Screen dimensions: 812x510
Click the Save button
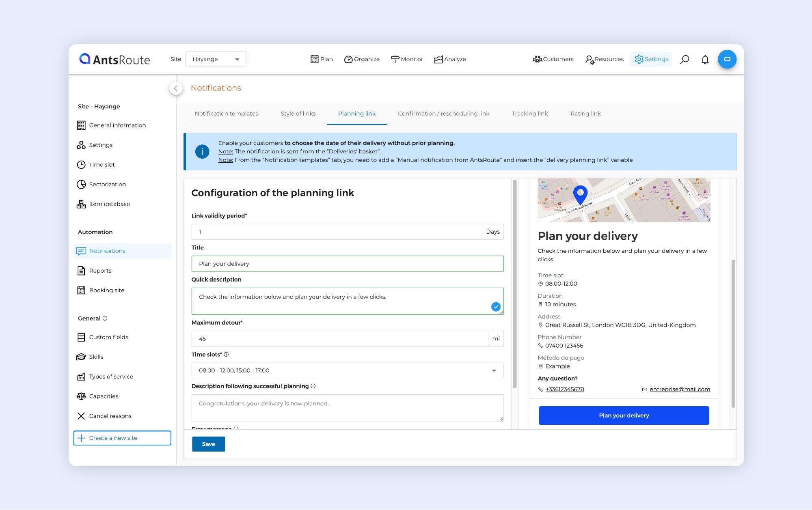208,444
